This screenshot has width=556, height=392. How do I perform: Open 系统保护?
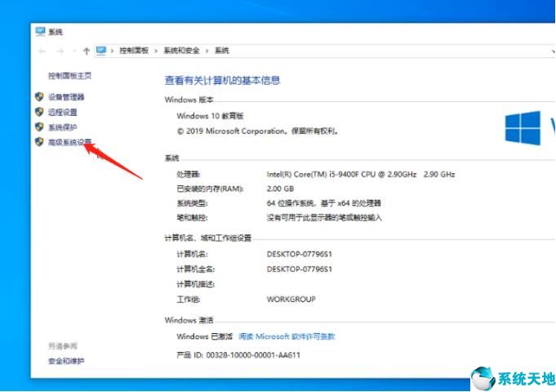click(x=63, y=127)
